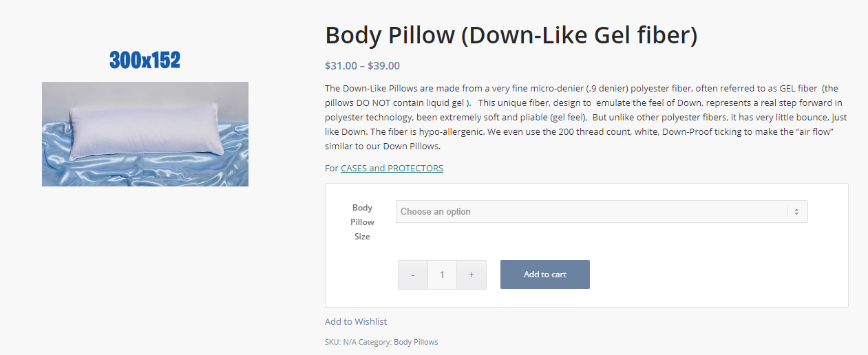Click the Body Pillow (Down-Like Gel fiber) title
This screenshot has width=868, height=355.
[x=511, y=35]
